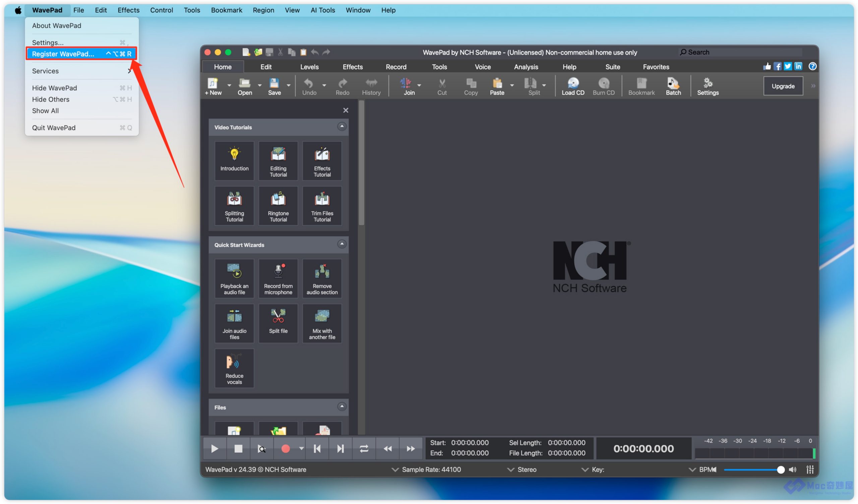Start the Join audio files wizard

234,323
